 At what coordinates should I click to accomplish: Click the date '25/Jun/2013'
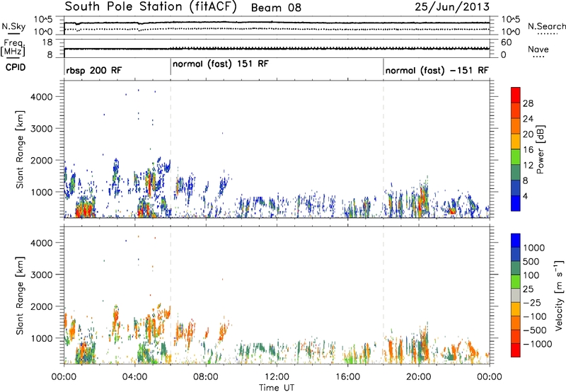452,7
